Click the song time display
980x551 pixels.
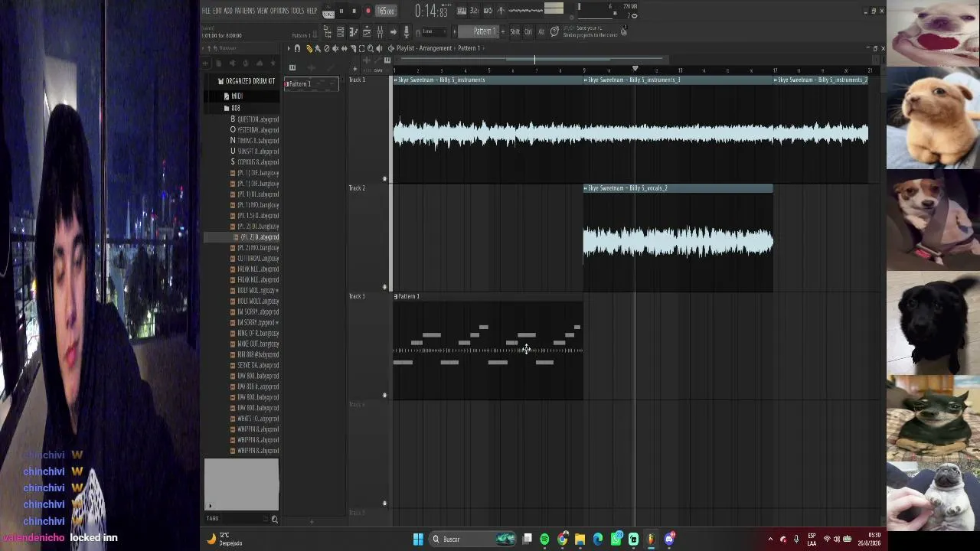click(430, 11)
